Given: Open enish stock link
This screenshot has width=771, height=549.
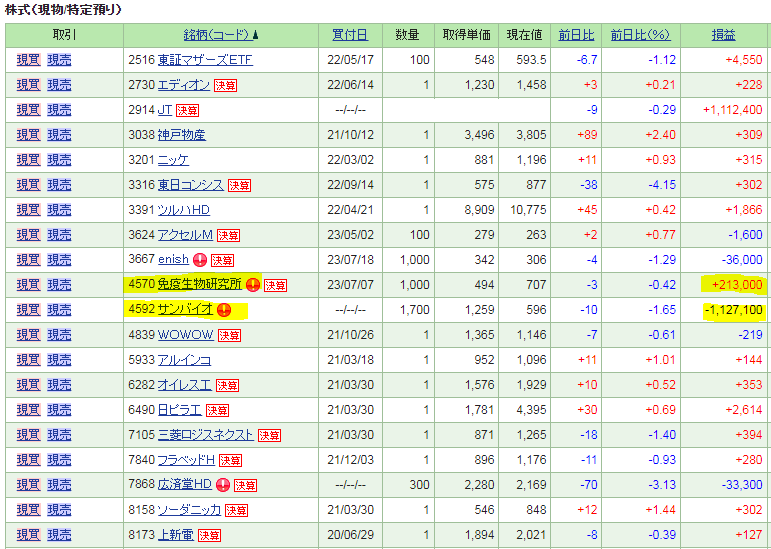Looking at the screenshot, I should pyautogui.click(x=174, y=260).
